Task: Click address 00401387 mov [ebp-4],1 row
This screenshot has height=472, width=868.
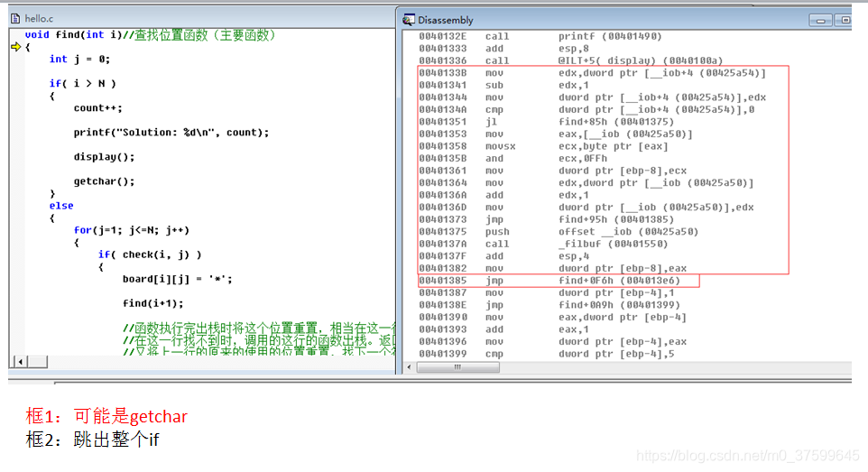Action: (x=547, y=292)
